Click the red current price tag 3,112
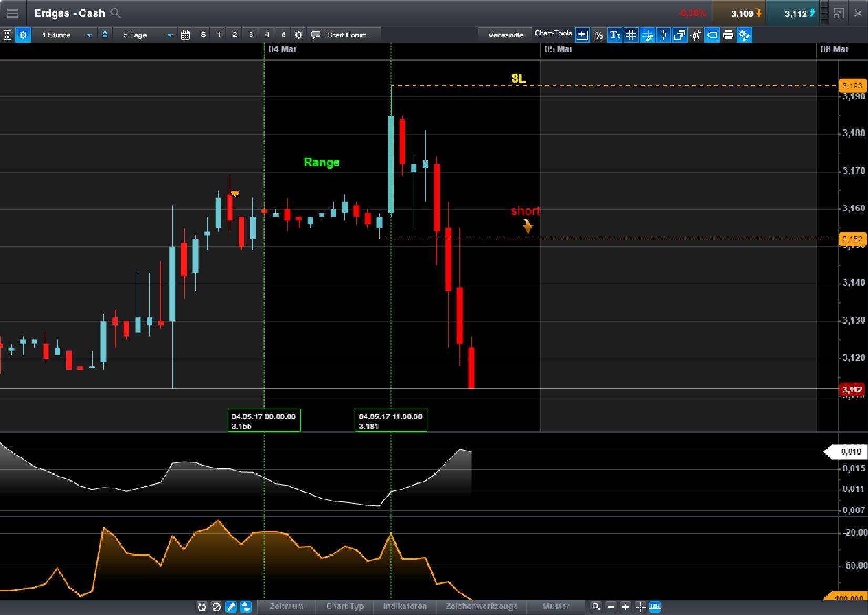The image size is (868, 615). [852, 390]
